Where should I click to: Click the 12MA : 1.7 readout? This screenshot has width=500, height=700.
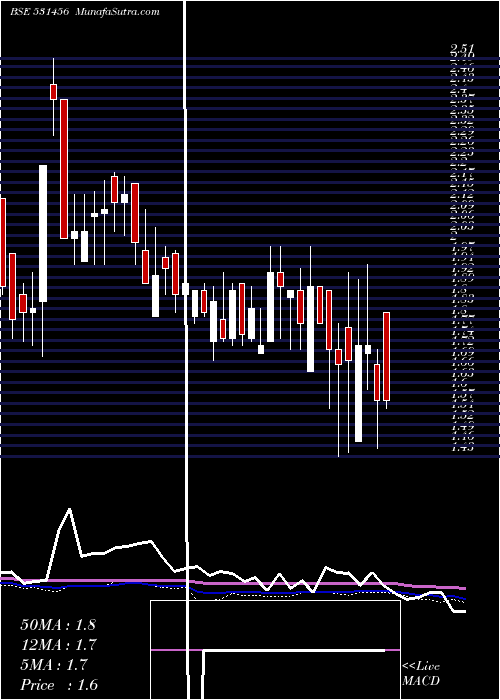pyautogui.click(x=59, y=645)
